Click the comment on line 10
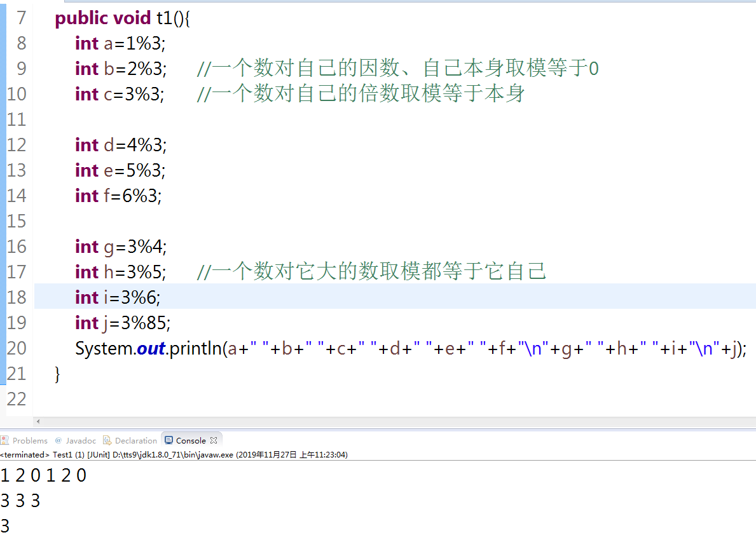Screen dimensions: 756x535 click(x=361, y=93)
